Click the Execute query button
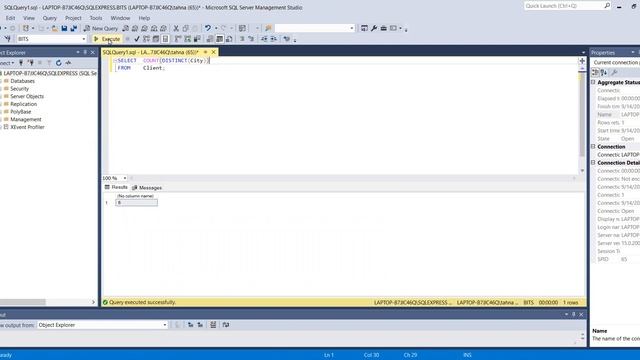Screen dimensions: 640x360 [x=107, y=39]
